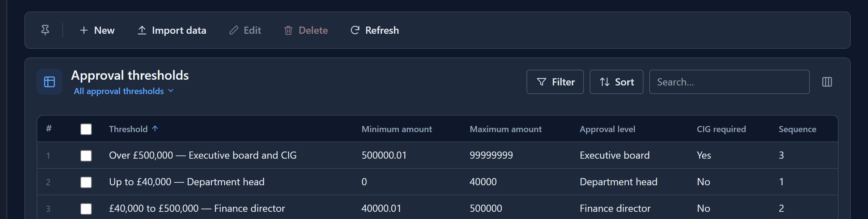Focus the Search input field
The height and width of the screenshot is (219, 868).
pyautogui.click(x=729, y=82)
